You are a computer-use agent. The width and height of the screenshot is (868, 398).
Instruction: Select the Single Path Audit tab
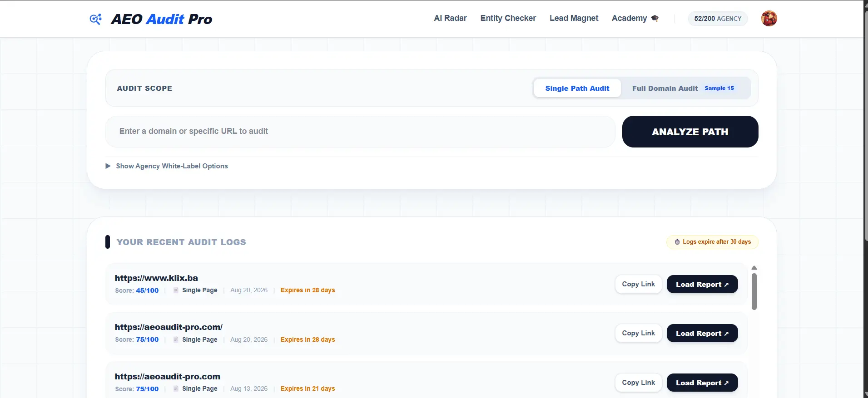click(x=577, y=88)
